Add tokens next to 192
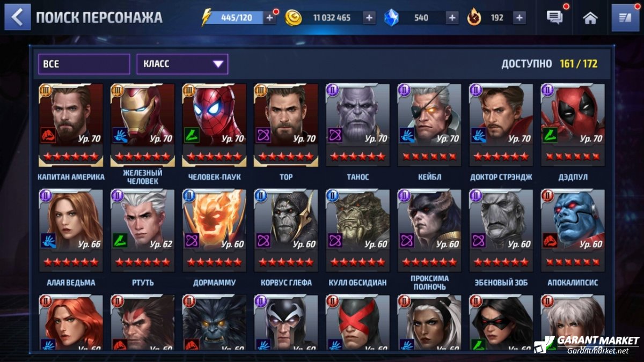 pyautogui.click(x=519, y=18)
